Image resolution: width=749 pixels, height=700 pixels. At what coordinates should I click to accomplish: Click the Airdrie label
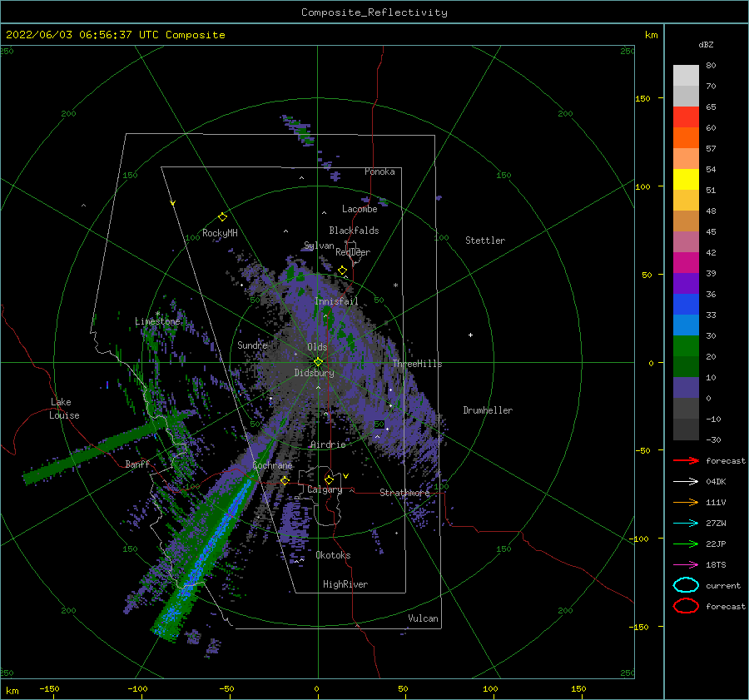(328, 444)
